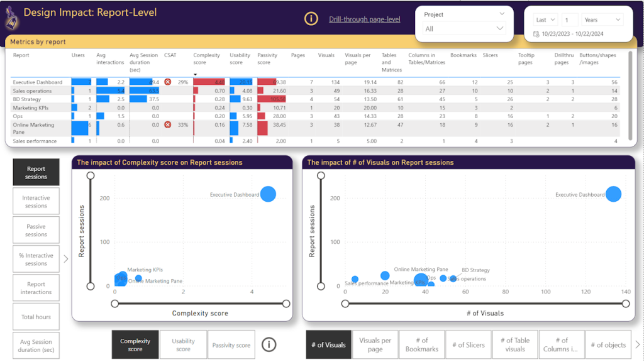Image resolution: width=644 pixels, height=362 pixels.
Task: Click the report logo icon in the header
Action: [11, 19]
